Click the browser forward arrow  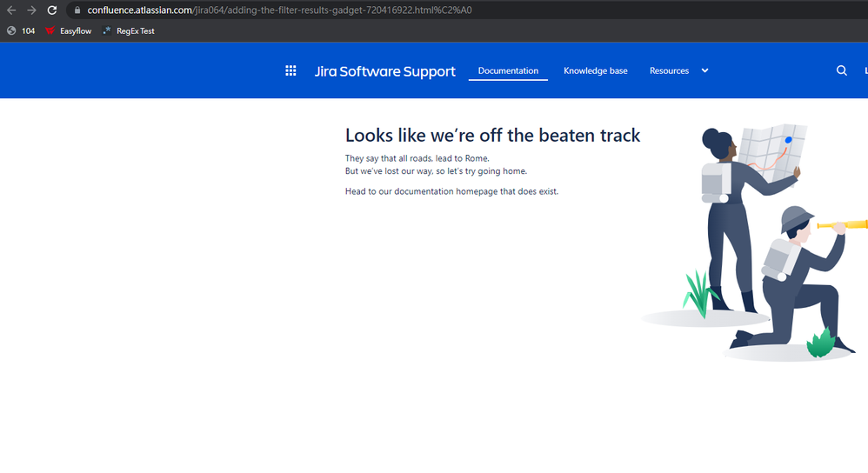(x=31, y=10)
